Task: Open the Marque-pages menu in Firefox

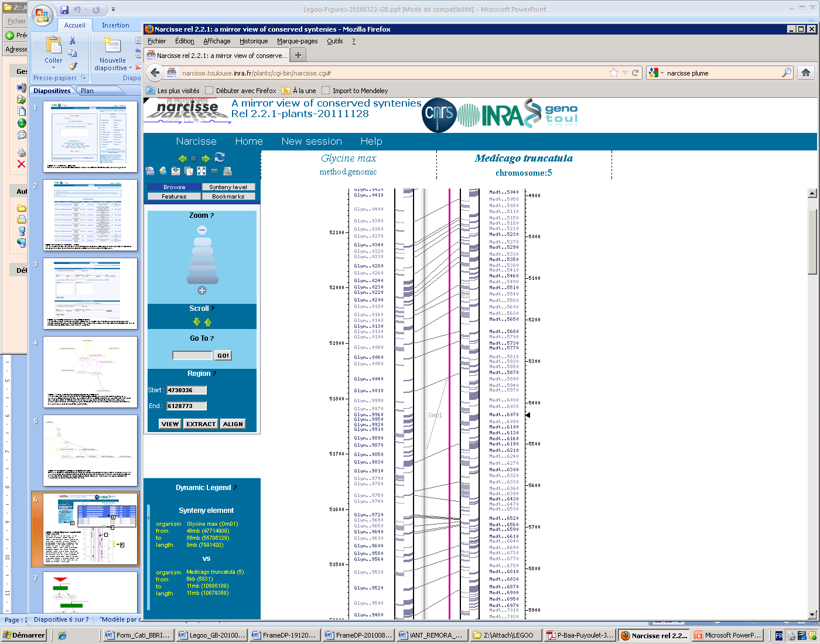Action: pos(298,41)
